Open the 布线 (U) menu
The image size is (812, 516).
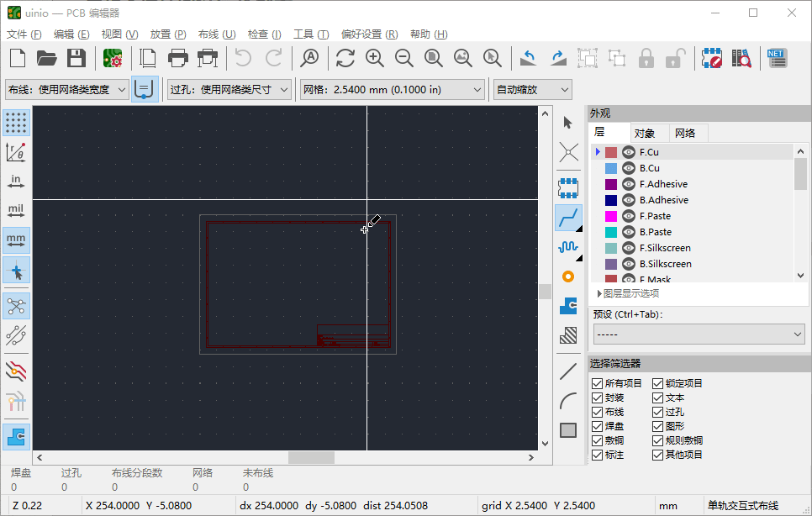coord(217,34)
